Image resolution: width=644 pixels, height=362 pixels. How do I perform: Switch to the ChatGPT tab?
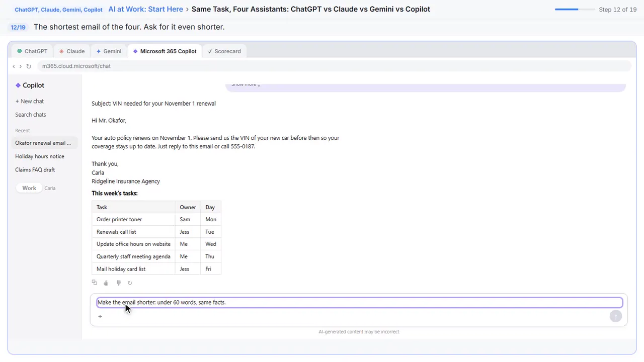click(x=32, y=51)
